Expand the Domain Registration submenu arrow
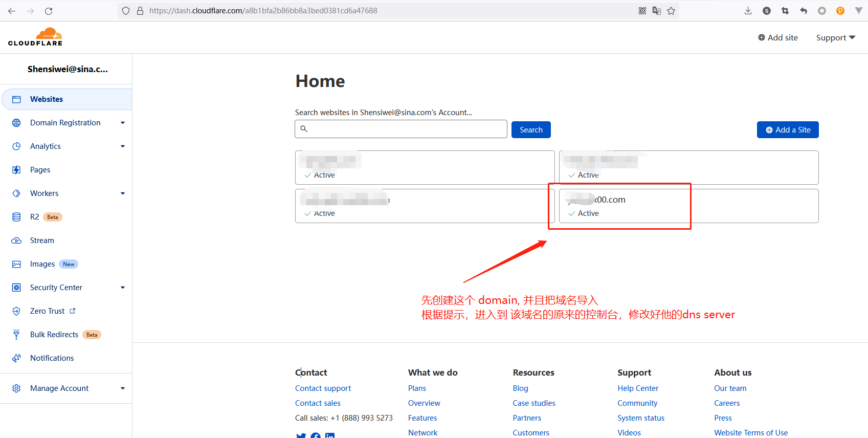The height and width of the screenshot is (438, 868). click(x=123, y=123)
